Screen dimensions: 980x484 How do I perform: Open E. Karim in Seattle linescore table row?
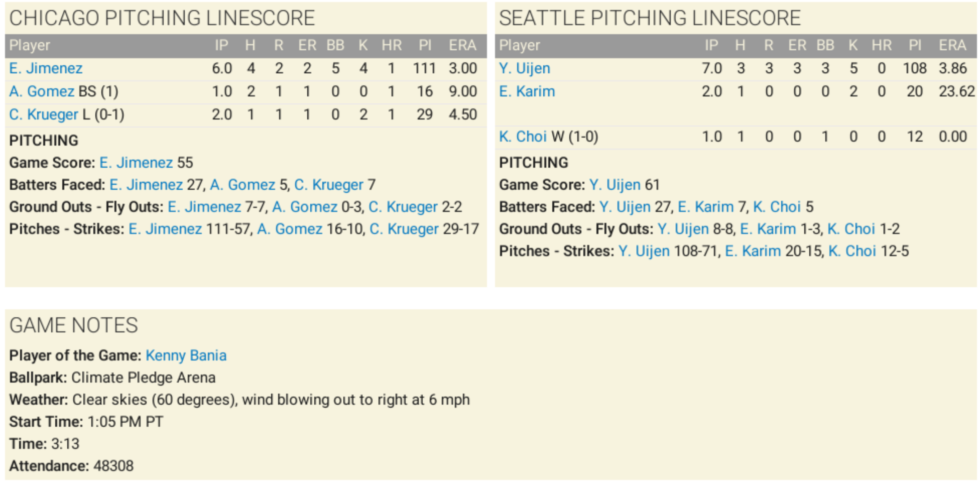click(x=527, y=91)
